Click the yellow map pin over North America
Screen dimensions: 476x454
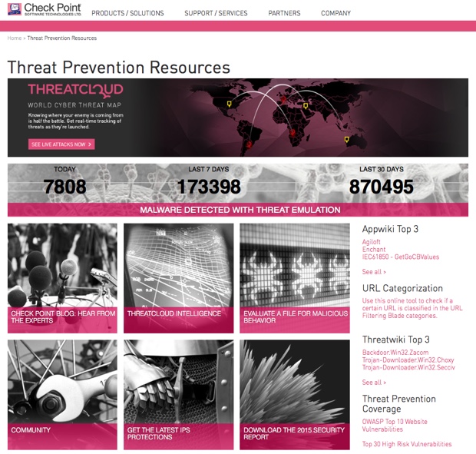click(230, 104)
